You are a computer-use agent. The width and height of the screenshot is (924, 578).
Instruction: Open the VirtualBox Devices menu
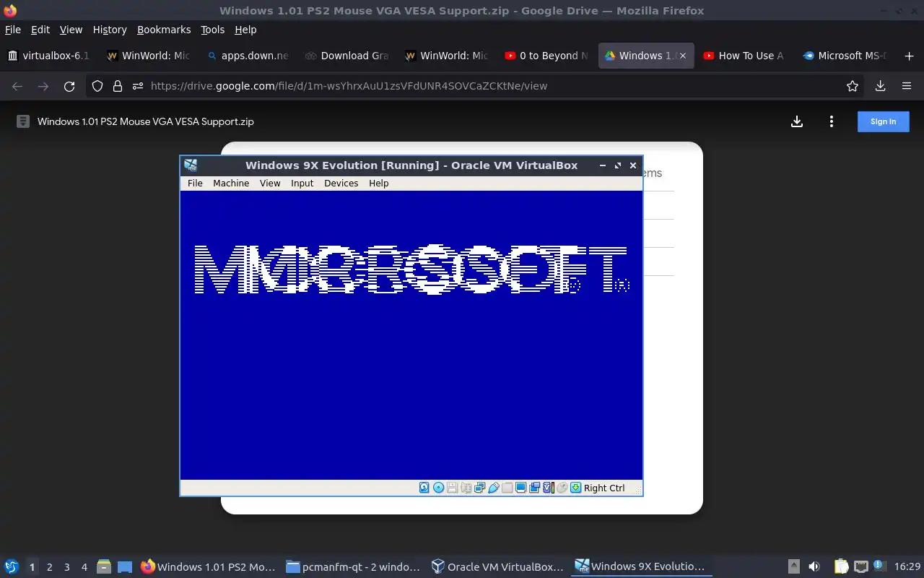[x=341, y=183]
